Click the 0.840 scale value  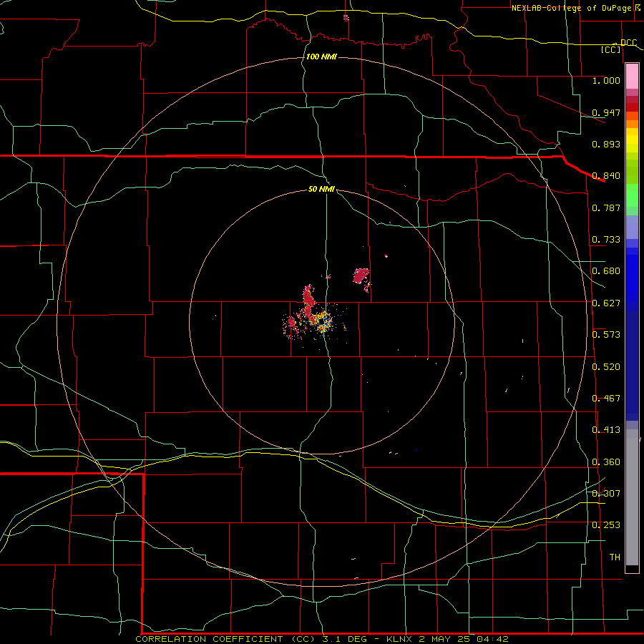click(x=606, y=176)
